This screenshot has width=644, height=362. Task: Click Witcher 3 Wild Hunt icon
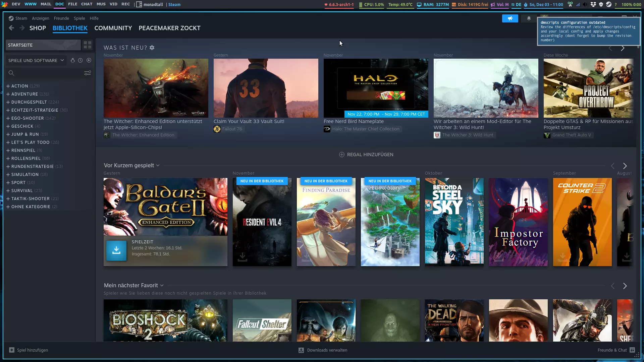pyautogui.click(x=437, y=135)
